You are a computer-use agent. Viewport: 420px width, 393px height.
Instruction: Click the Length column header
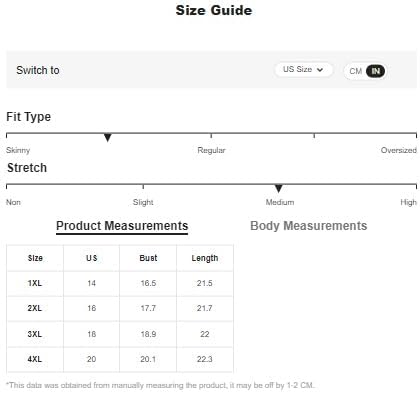coord(205,258)
